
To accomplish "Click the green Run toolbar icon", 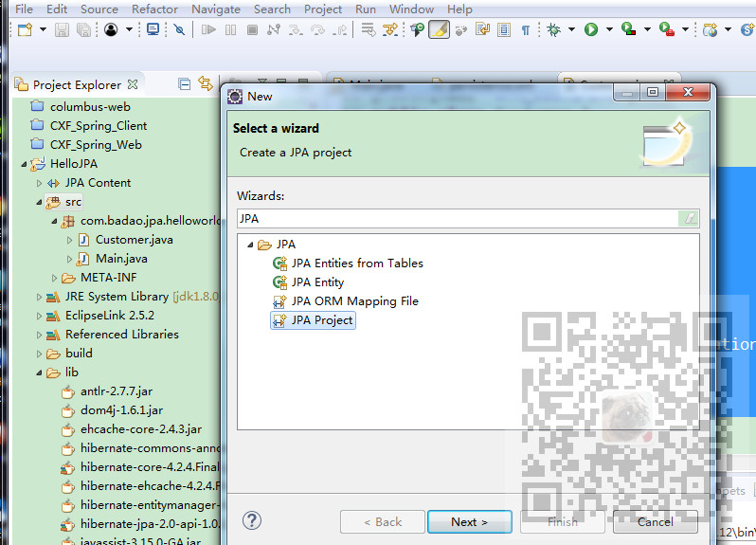I will pyautogui.click(x=591, y=30).
